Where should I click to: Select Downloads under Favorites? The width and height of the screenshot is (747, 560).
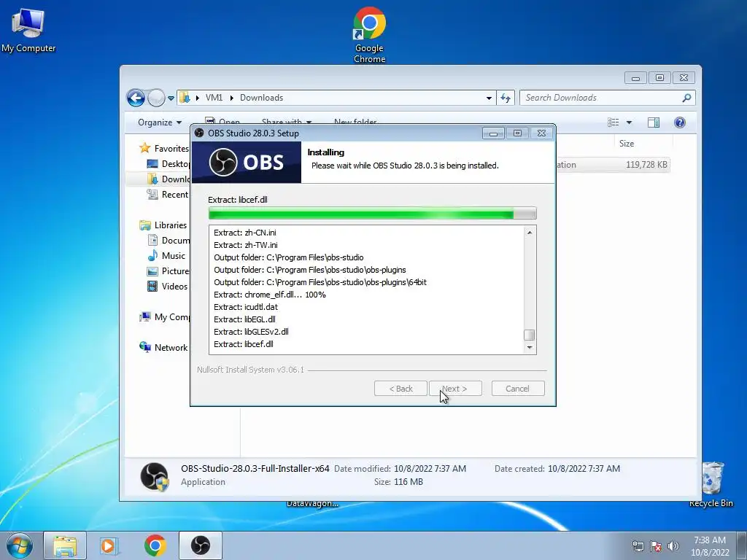169,179
